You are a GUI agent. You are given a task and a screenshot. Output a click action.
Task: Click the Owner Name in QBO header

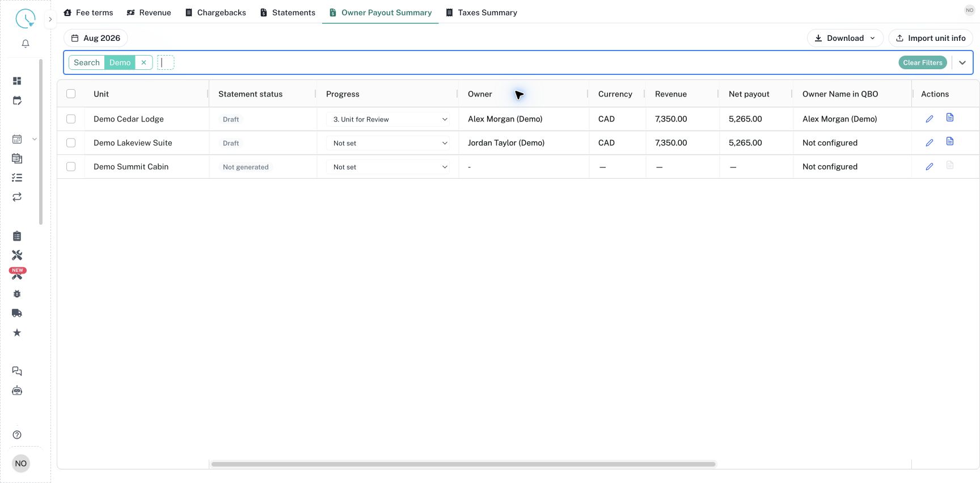[x=840, y=94]
